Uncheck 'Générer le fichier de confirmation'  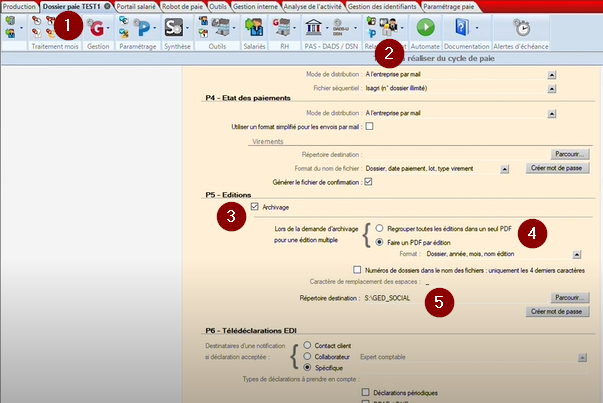point(368,182)
